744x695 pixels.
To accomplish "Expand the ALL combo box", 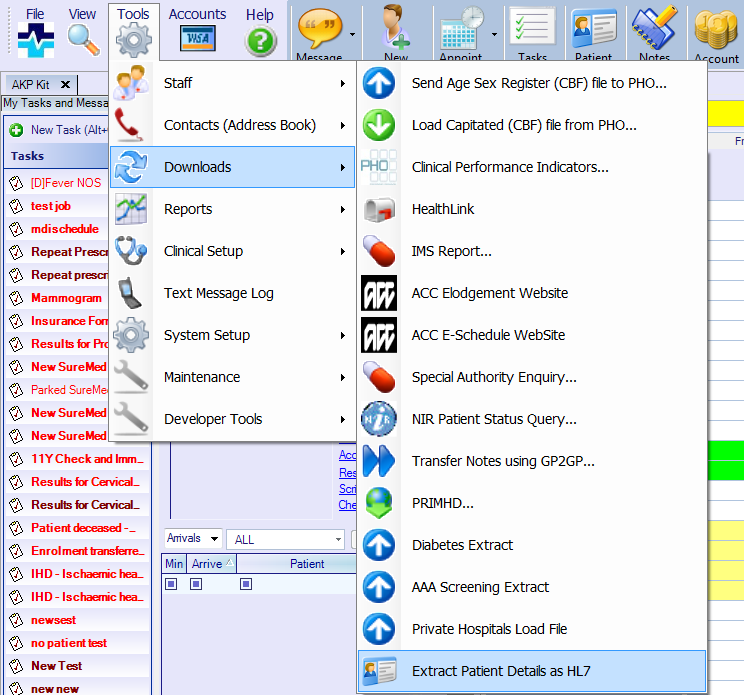I will coord(286,540).
